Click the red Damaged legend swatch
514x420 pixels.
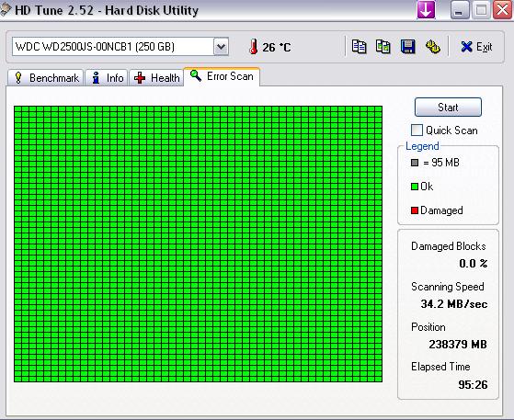tap(415, 210)
